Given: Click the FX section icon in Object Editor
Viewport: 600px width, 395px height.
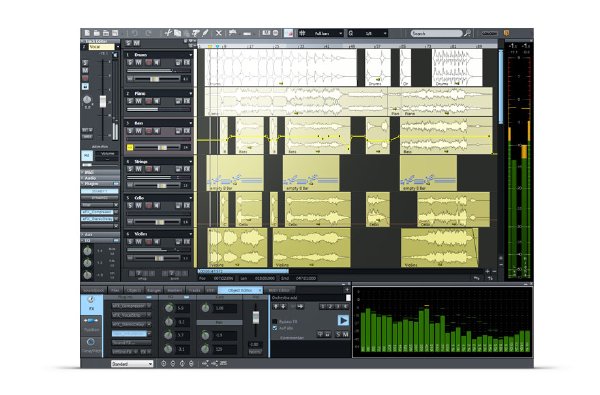Looking at the screenshot, I should coord(91,303).
